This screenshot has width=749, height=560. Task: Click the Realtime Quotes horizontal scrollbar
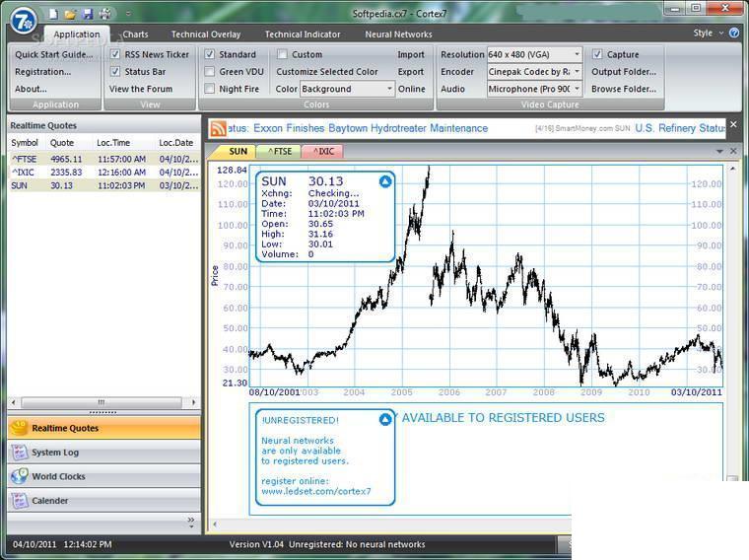103,402
